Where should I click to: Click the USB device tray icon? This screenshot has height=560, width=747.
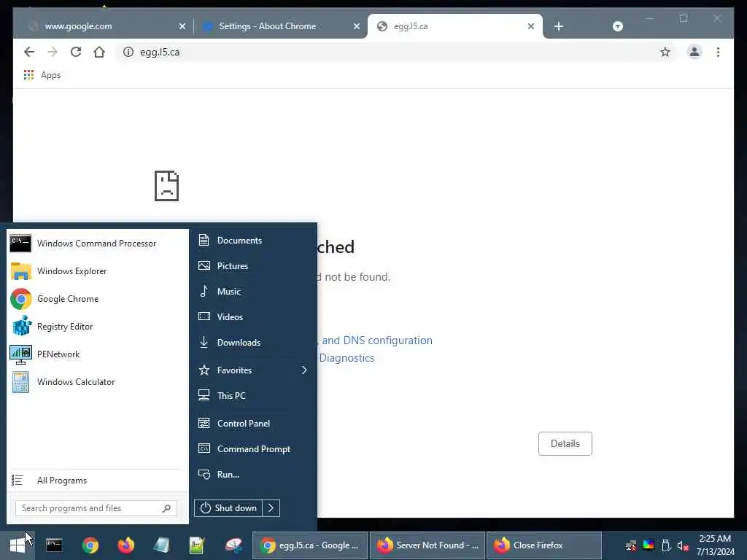[x=666, y=545]
